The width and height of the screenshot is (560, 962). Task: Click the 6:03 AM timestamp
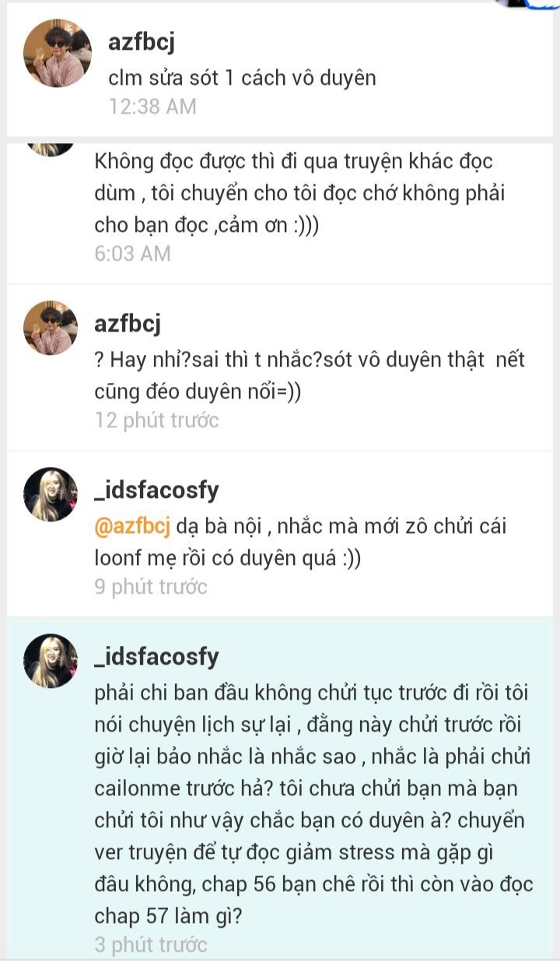pyautogui.click(x=132, y=253)
